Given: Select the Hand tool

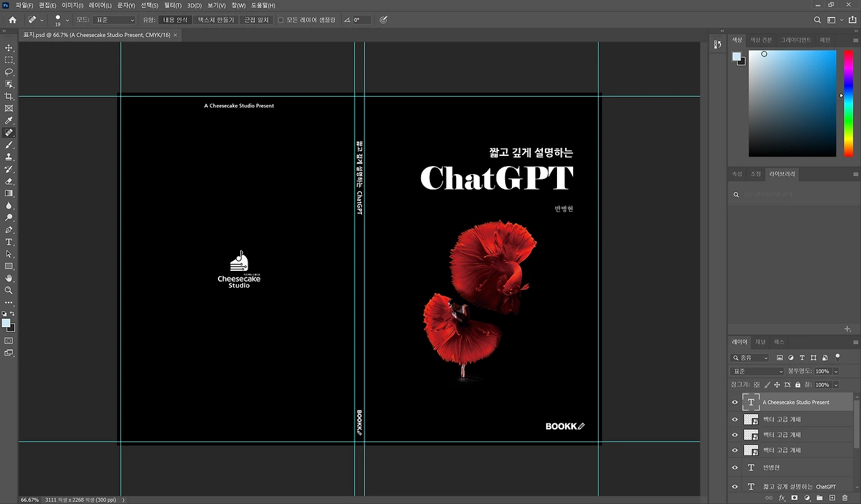Looking at the screenshot, I should tap(9, 278).
